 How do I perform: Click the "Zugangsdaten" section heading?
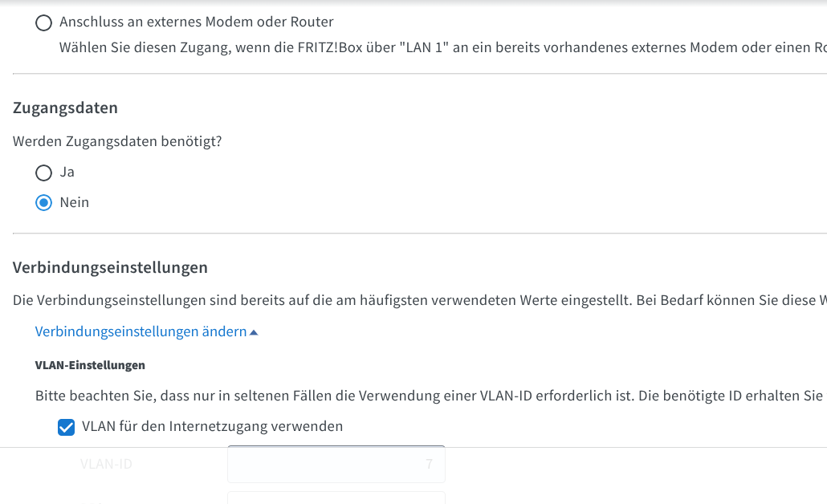[x=65, y=108]
